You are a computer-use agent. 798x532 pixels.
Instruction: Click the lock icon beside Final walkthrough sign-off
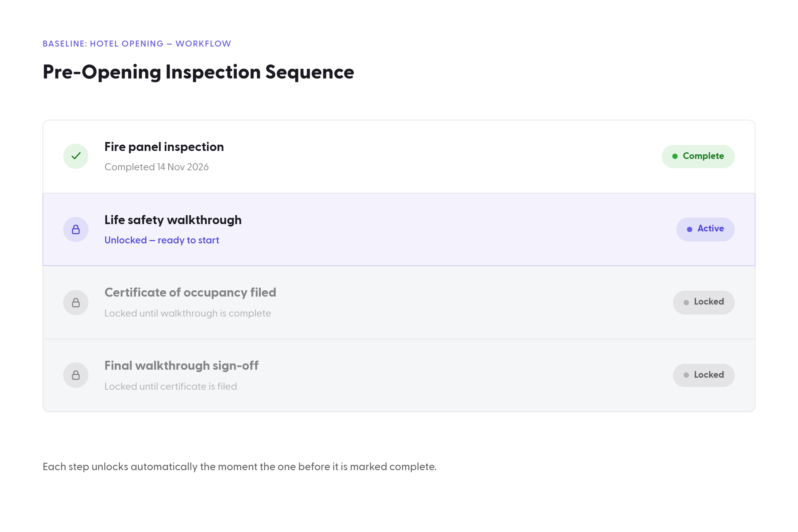tap(76, 375)
